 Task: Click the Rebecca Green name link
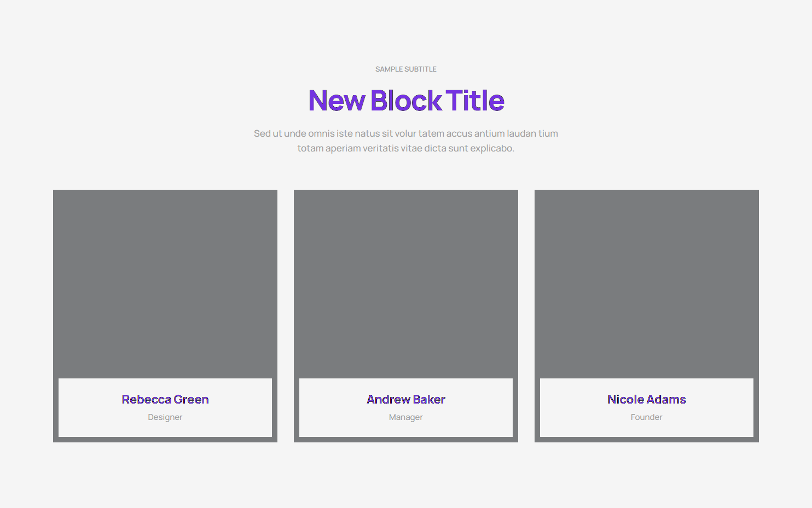pyautogui.click(x=165, y=400)
